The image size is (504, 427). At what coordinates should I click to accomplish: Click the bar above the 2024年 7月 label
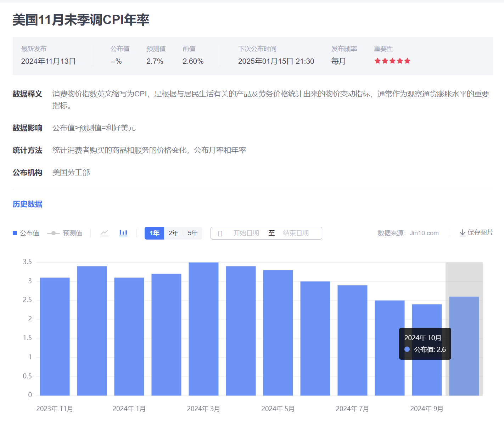point(352,340)
